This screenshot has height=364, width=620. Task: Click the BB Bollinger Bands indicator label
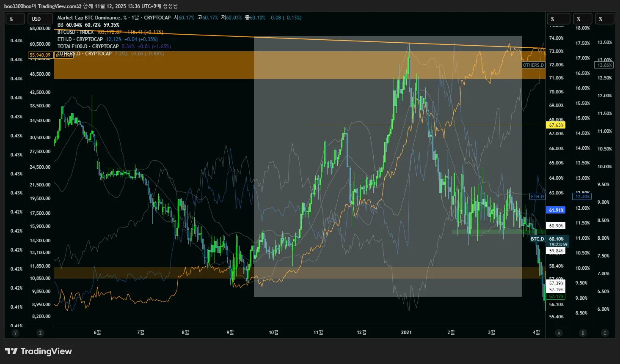coord(60,25)
